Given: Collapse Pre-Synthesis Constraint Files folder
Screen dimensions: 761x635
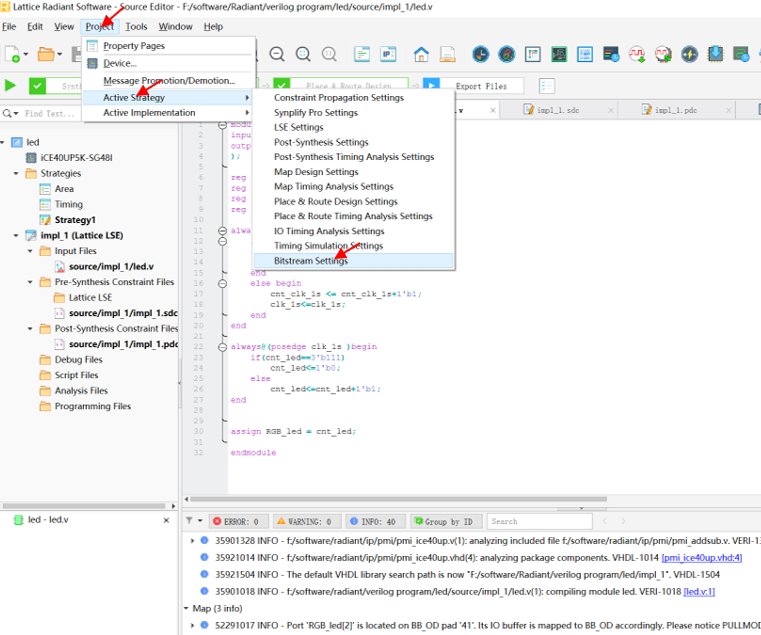Looking at the screenshot, I should [x=30, y=282].
